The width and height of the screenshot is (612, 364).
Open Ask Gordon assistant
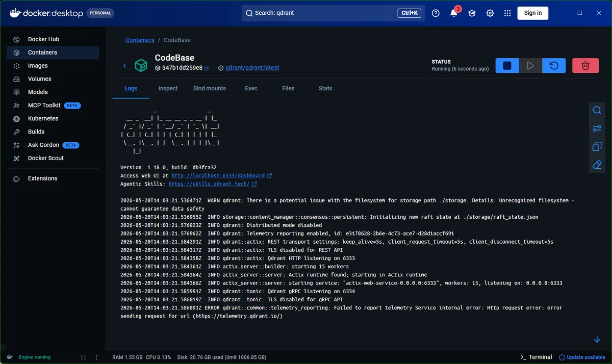53,145
